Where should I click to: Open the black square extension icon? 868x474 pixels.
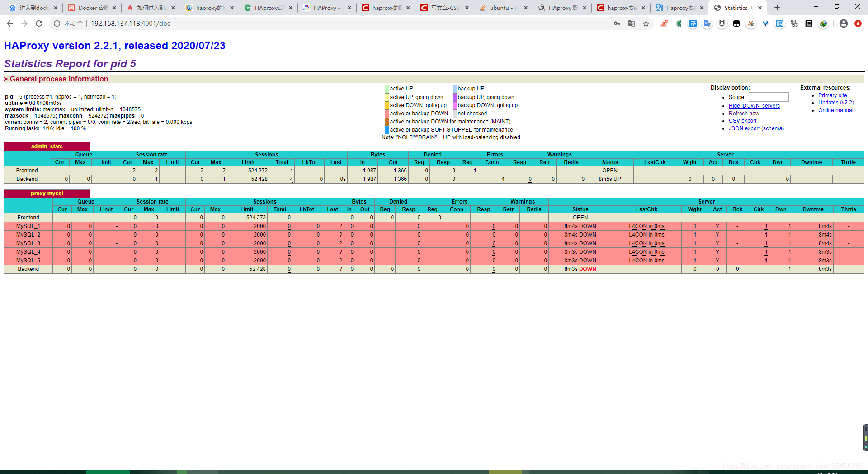(x=809, y=24)
